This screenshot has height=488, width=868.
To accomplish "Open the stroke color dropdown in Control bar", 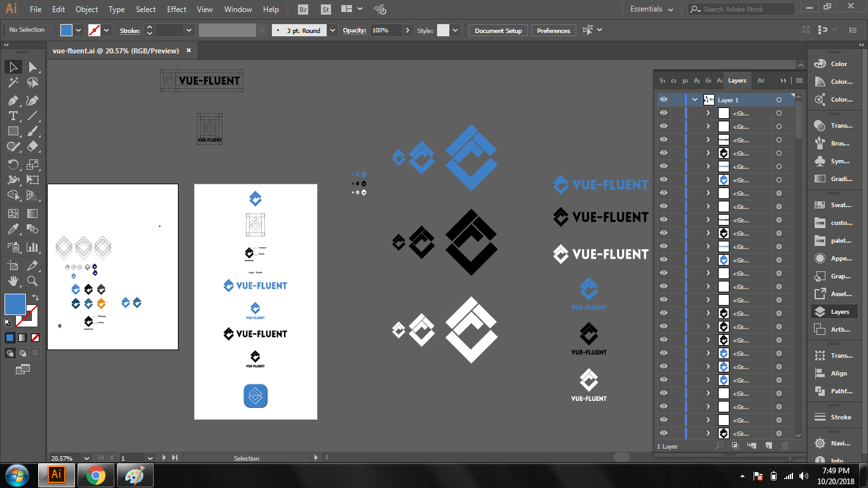I will (x=107, y=30).
